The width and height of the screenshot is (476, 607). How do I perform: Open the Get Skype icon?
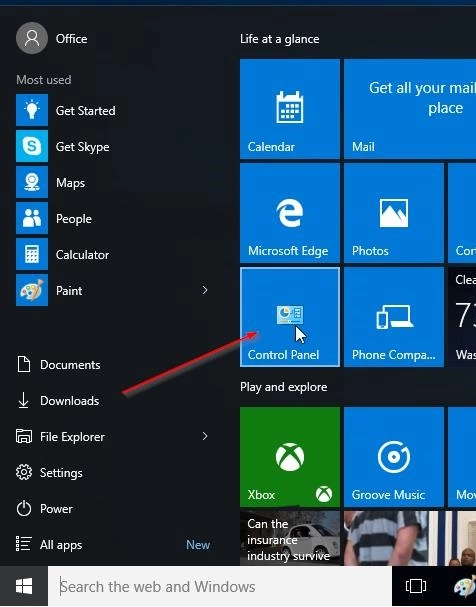[32, 146]
